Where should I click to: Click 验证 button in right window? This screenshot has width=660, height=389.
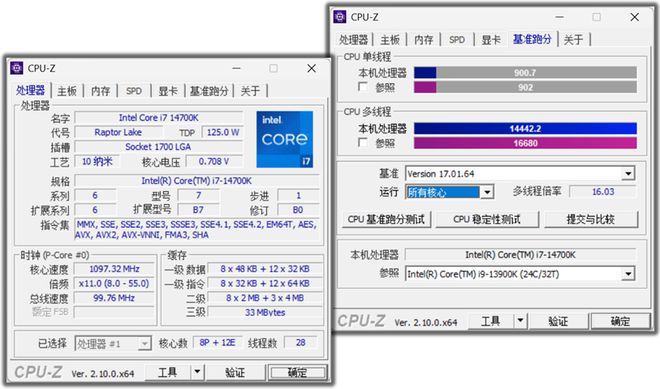pos(558,321)
